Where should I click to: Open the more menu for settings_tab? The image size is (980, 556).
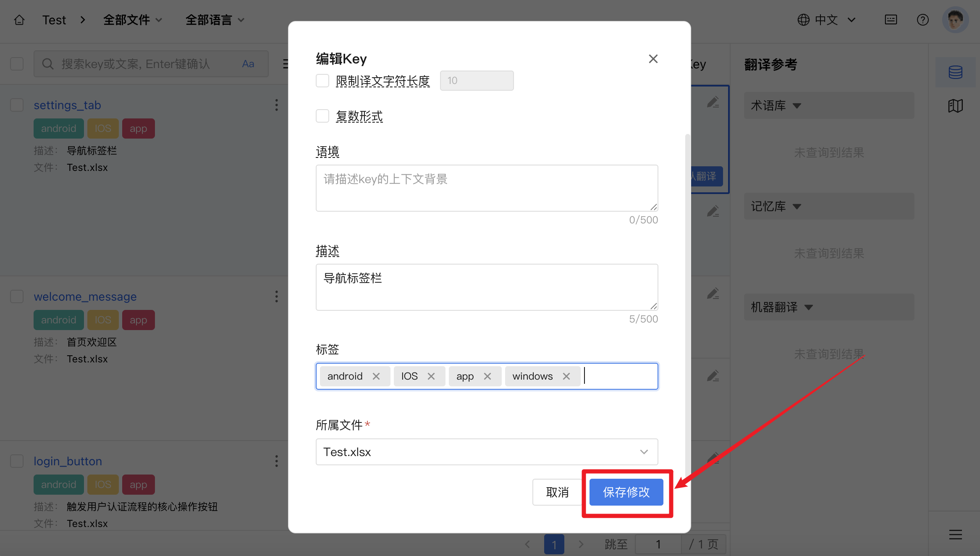point(276,105)
